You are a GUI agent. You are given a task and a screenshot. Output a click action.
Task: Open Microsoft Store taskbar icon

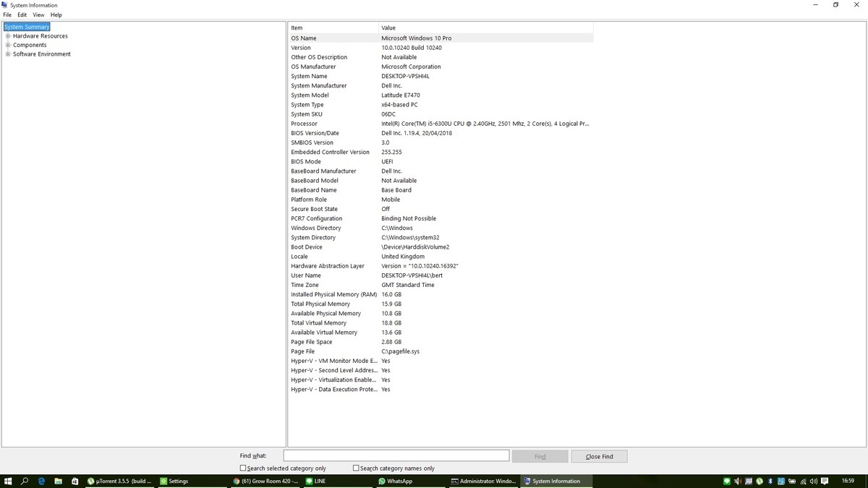pyautogui.click(x=75, y=481)
